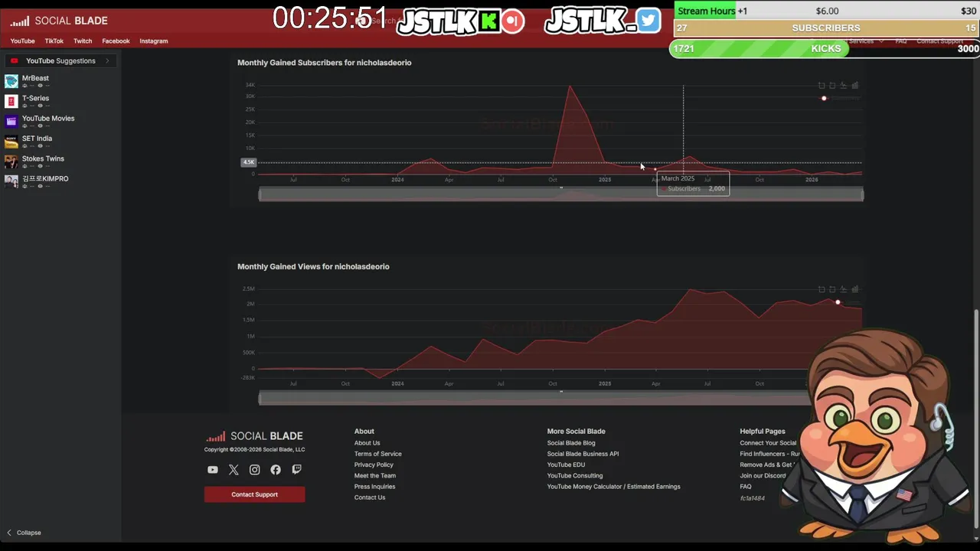Click the March 2025 tooltip on chart

pos(693,184)
